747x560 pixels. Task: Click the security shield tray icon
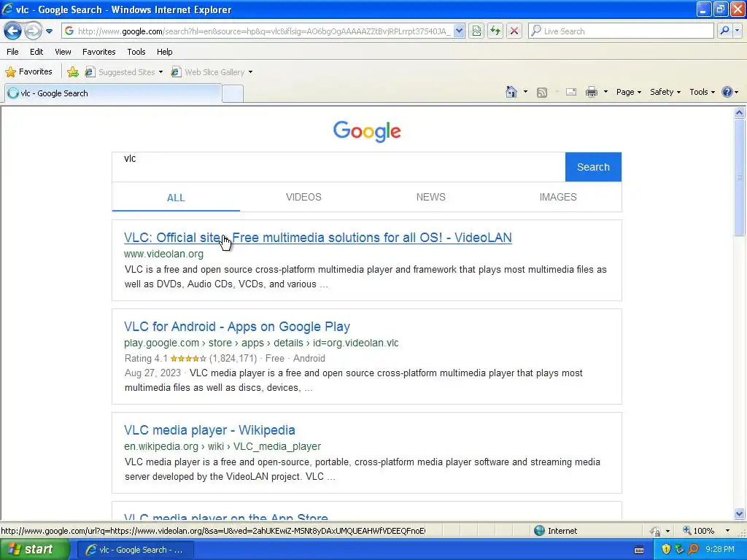point(666,549)
